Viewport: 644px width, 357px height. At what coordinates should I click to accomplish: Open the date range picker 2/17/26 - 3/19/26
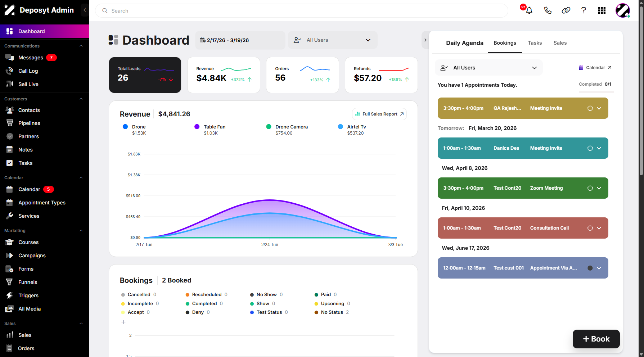tap(240, 40)
